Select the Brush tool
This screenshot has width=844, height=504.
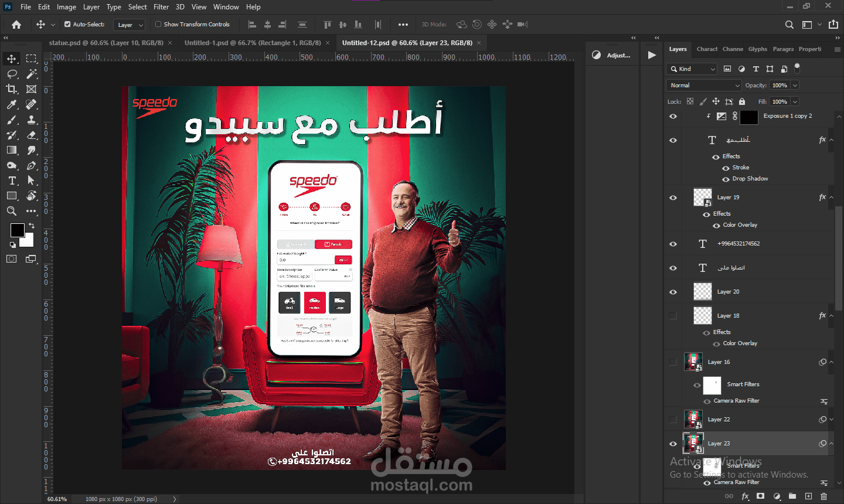coord(12,120)
